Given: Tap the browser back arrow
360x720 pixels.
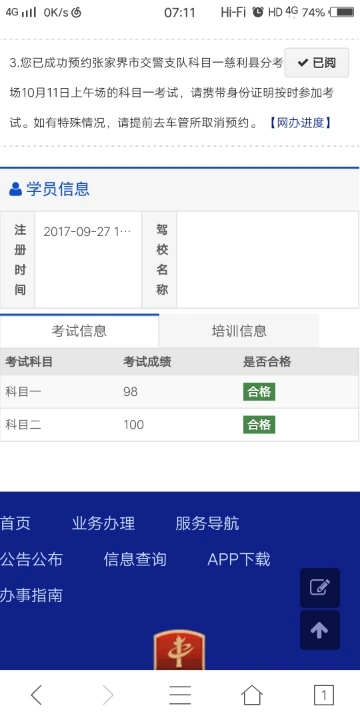Looking at the screenshot, I should (36, 695).
